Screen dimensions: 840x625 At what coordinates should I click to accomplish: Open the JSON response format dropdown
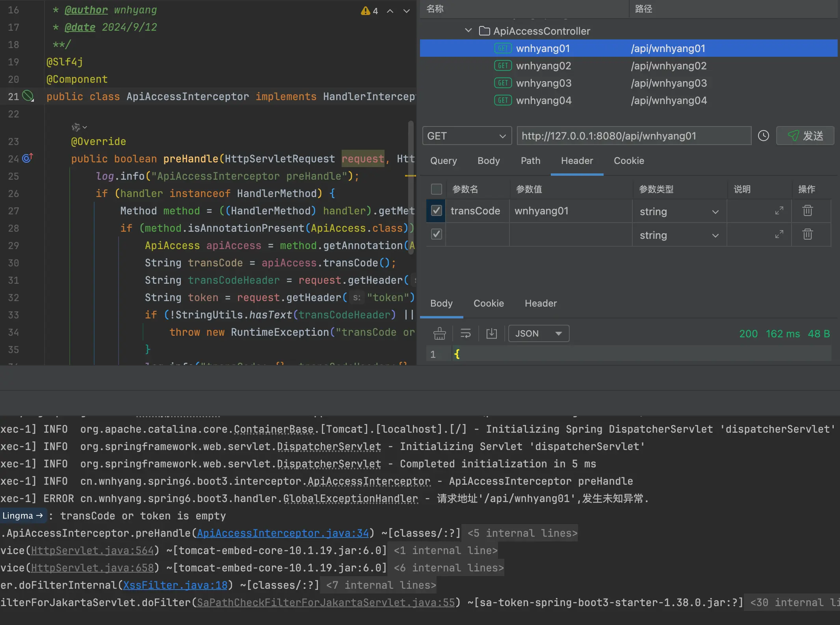[x=539, y=334]
